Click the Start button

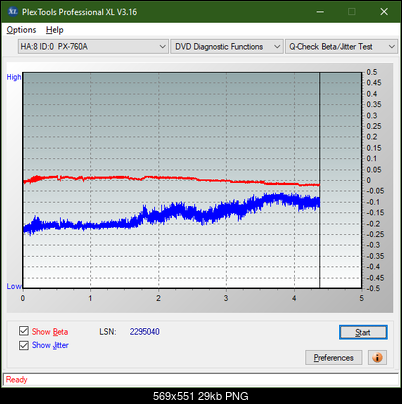coord(363,332)
